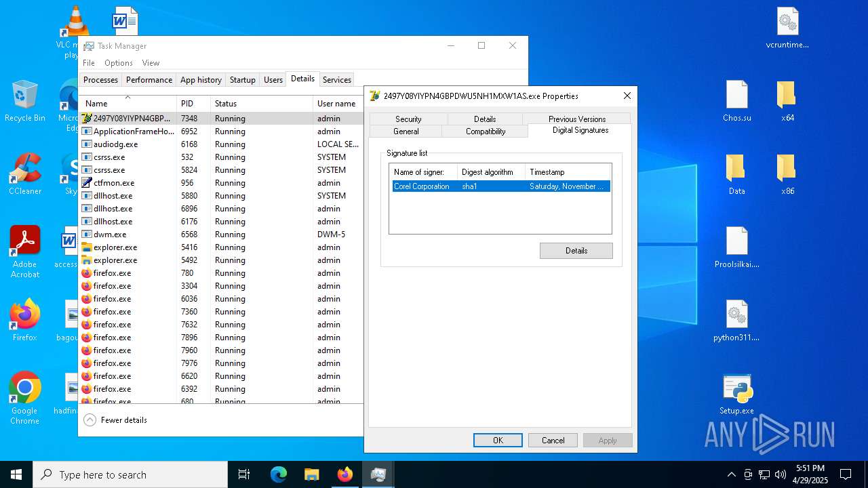Open the View menu in Task Manager
The image size is (868, 488).
pos(151,63)
